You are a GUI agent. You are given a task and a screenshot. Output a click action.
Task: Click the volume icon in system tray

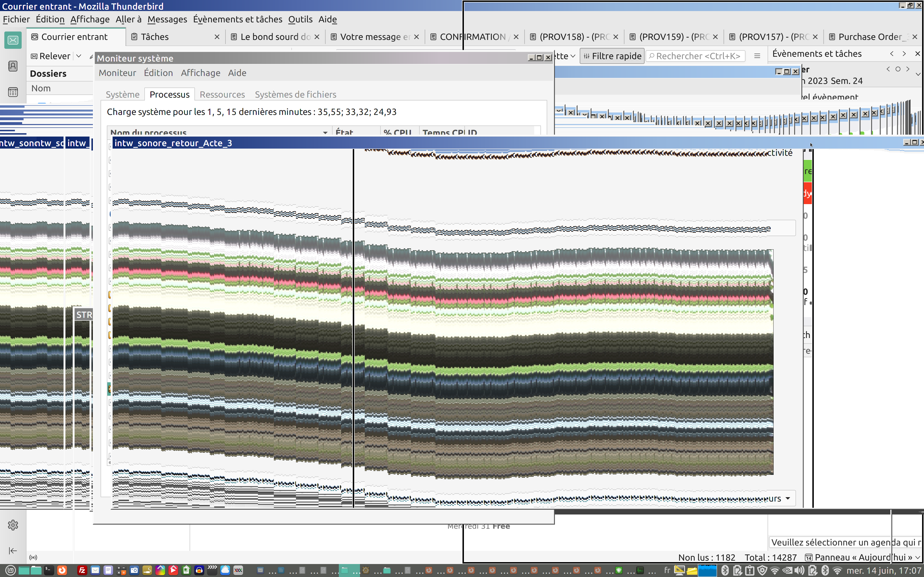[800, 571]
